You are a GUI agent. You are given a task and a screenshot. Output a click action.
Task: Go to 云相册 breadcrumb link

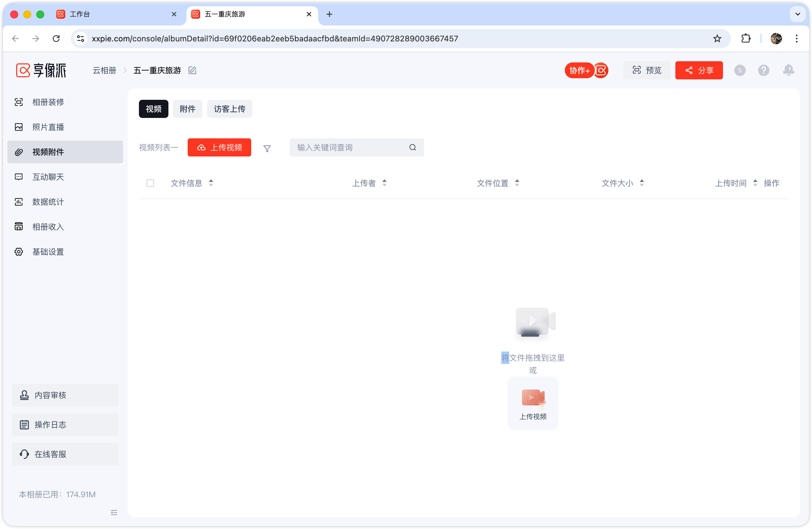(x=104, y=70)
